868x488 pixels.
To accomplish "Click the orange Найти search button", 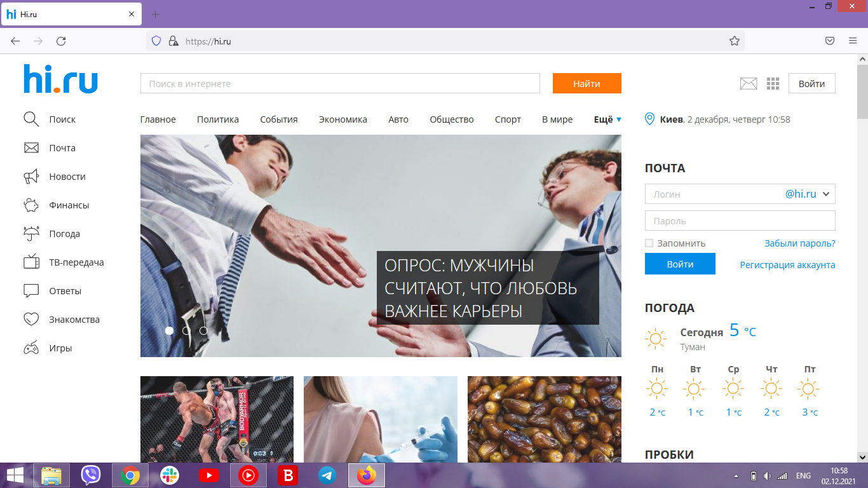I will point(587,83).
